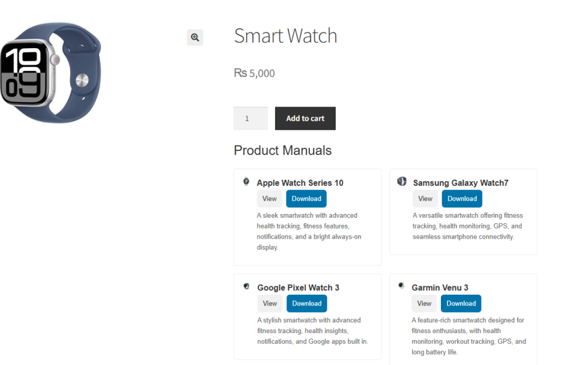Image resolution: width=588 pixels, height=365 pixels.
Task: View the Google Pixel Watch 3 manual
Action: tap(270, 304)
